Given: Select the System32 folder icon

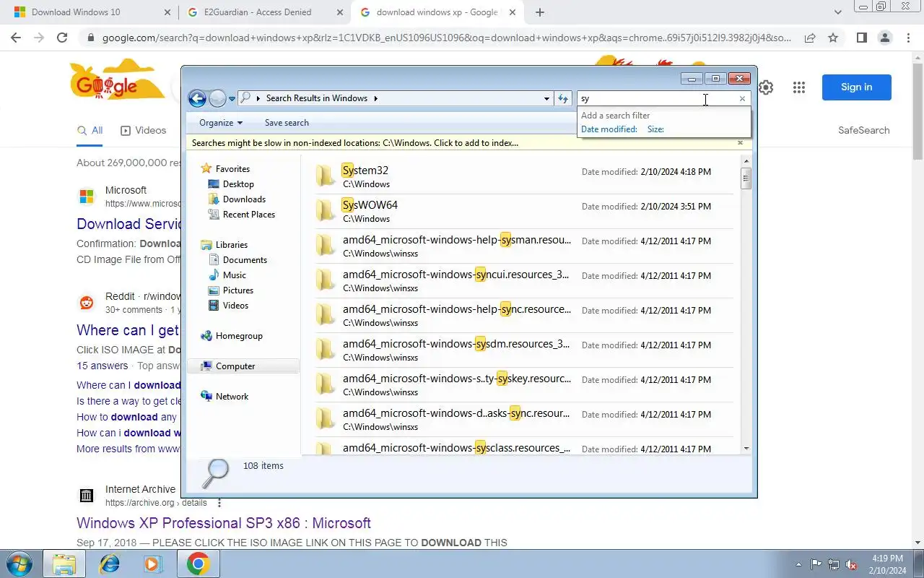Looking at the screenshot, I should coord(326,176).
